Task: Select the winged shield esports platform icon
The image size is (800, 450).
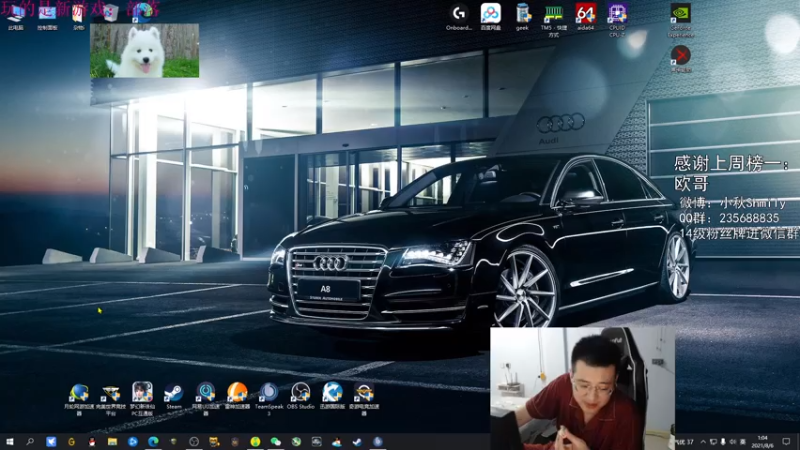Action: pyautogui.click(x=111, y=397)
